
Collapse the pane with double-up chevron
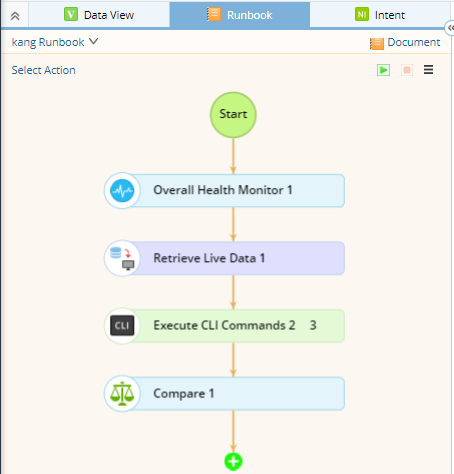(x=15, y=16)
